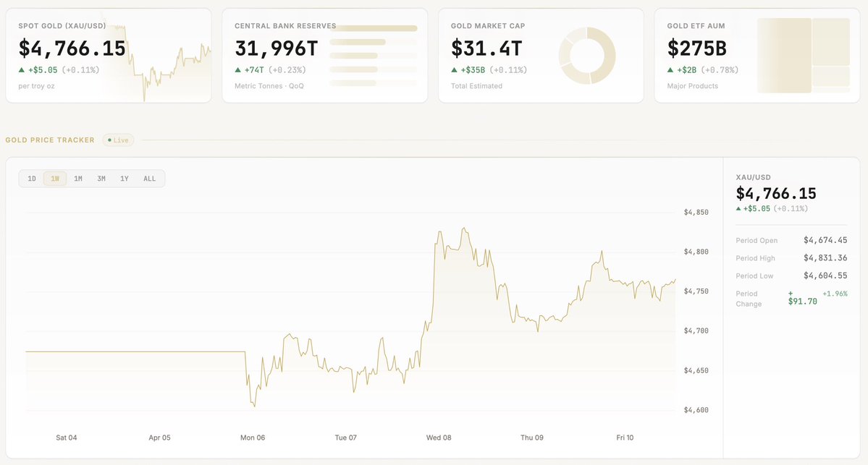The height and width of the screenshot is (465, 868).
Task: Click the Central Bank Reserves bar graphic
Action: (x=374, y=56)
